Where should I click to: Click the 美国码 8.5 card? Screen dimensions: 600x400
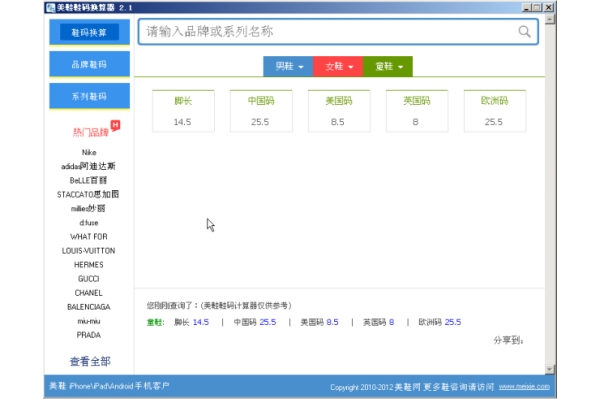click(x=339, y=111)
